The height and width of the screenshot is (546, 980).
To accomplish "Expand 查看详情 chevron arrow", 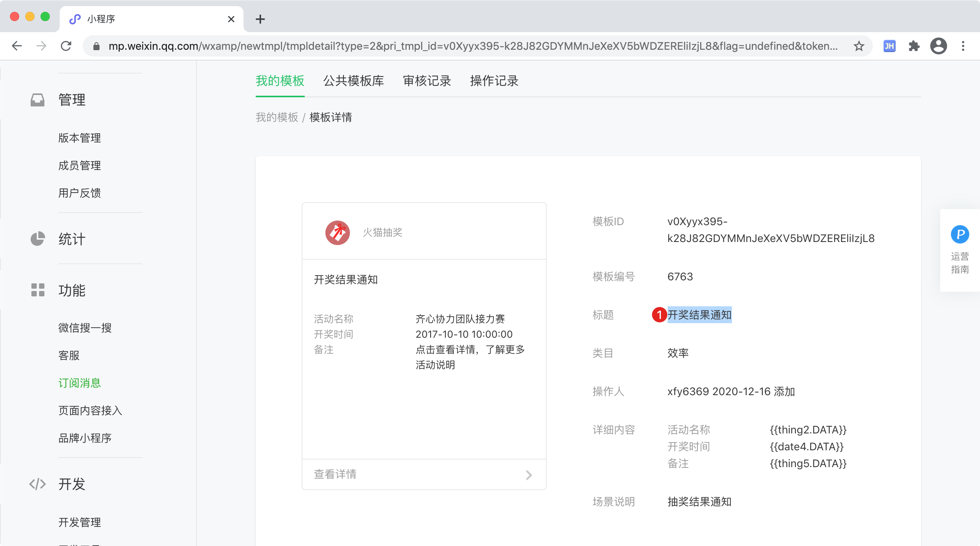I will tap(529, 475).
